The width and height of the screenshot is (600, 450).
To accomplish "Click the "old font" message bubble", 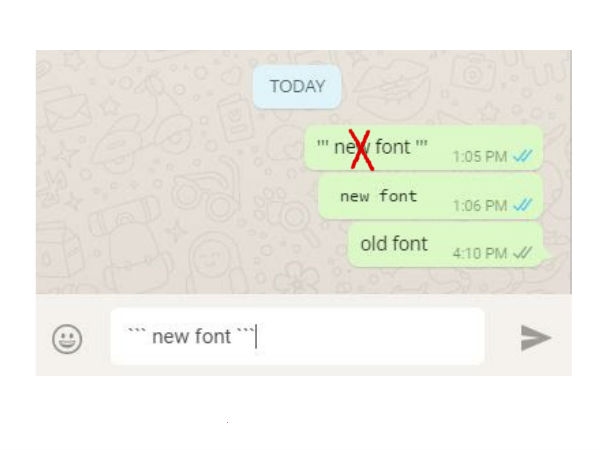I will (x=446, y=245).
